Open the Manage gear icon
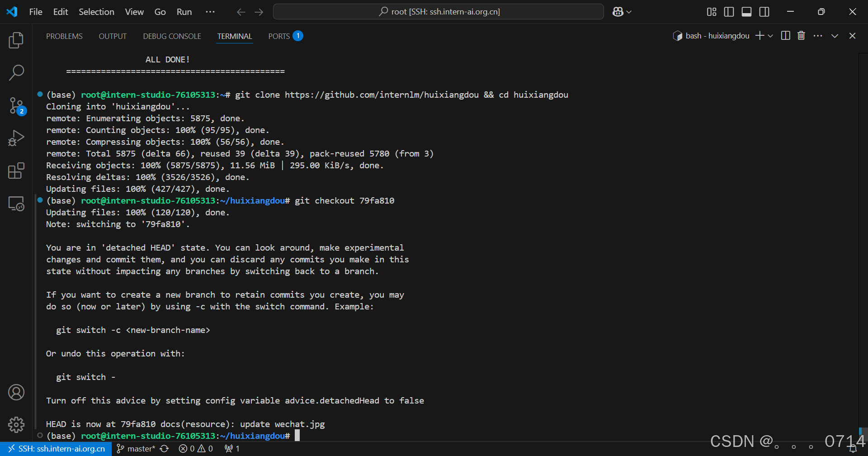Viewport: 868px width, 456px height. pyautogui.click(x=16, y=424)
